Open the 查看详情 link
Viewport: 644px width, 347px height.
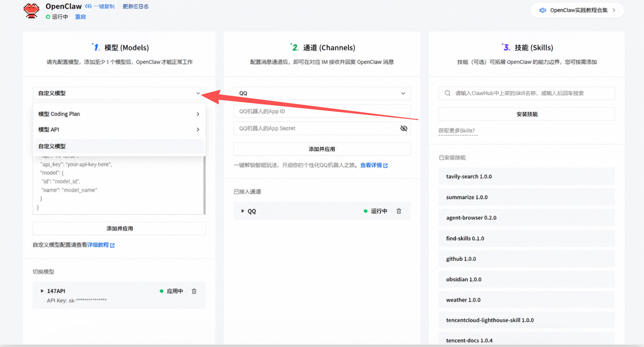[x=371, y=165]
